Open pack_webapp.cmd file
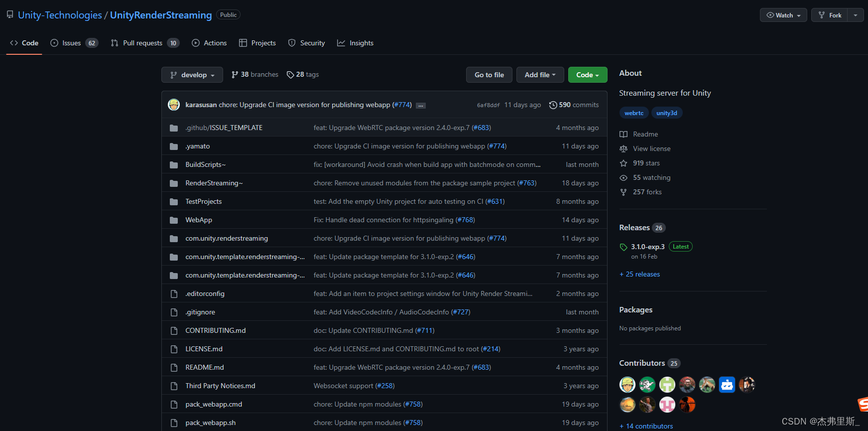This screenshot has width=868, height=431. (214, 404)
